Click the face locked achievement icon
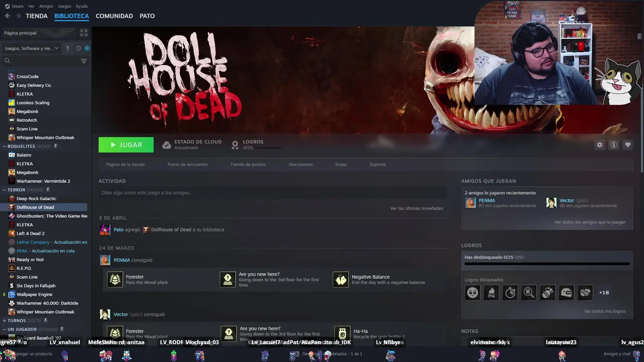Screen dimensions: 644x362 coord(472,293)
